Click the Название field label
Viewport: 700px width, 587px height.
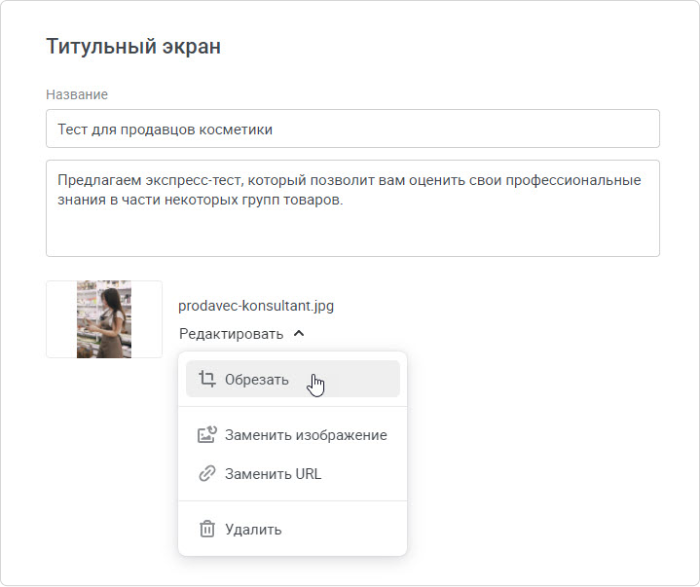(77, 94)
